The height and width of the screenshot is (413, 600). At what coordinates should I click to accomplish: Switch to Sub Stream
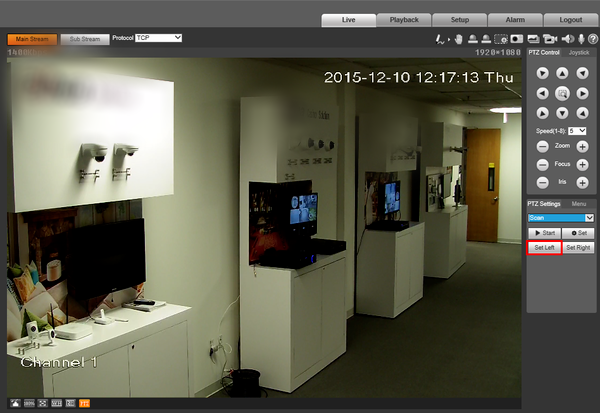(x=85, y=39)
